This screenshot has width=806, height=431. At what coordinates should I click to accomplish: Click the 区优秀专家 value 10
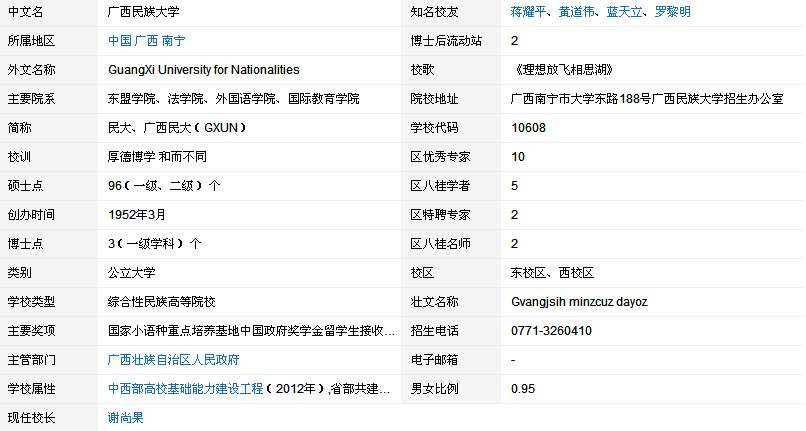518,156
